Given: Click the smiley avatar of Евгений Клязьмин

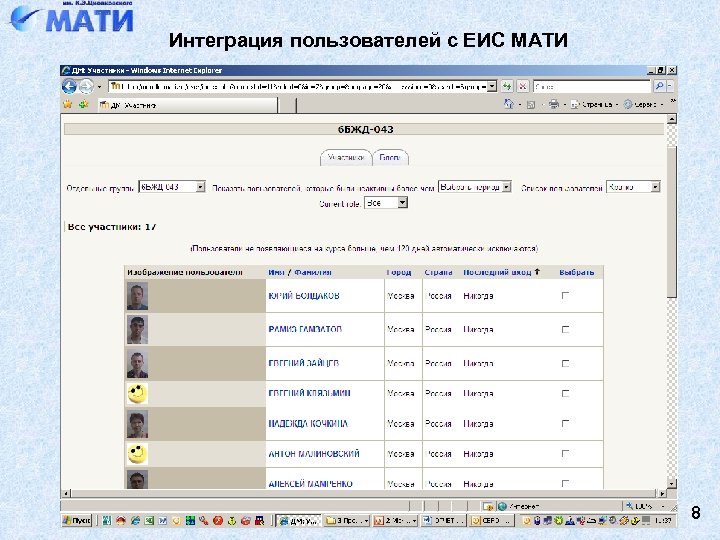Looking at the screenshot, I should tap(137, 394).
